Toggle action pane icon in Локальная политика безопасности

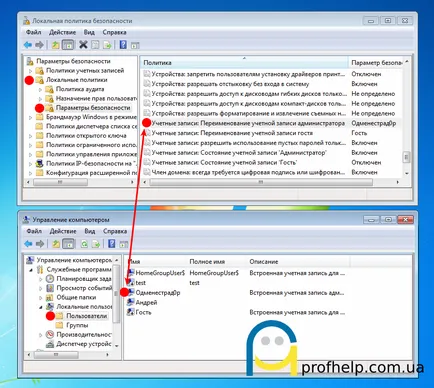pyautogui.click(x=135, y=45)
